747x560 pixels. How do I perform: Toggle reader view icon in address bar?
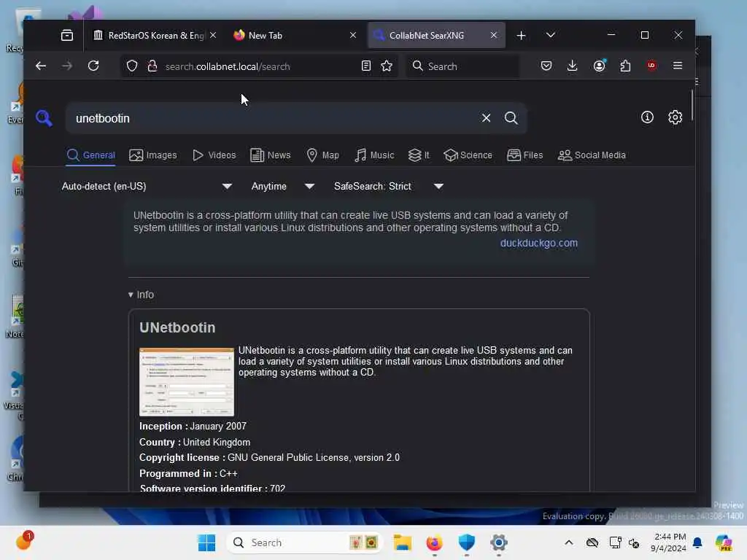(x=366, y=66)
